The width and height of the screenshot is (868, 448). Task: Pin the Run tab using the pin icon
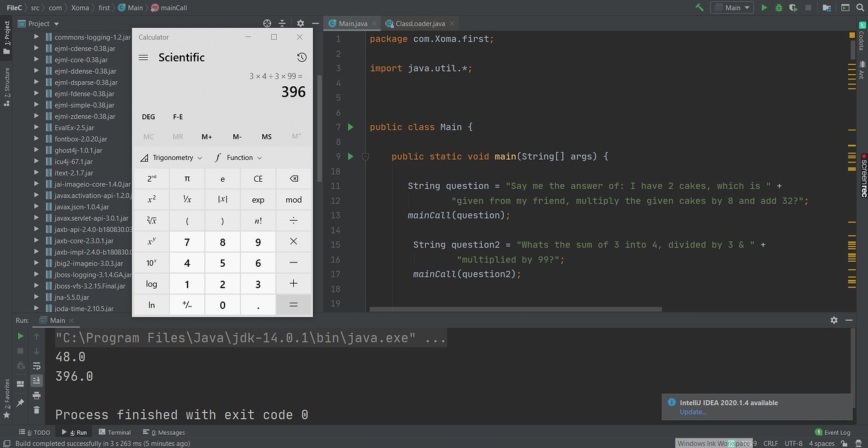coord(21,403)
